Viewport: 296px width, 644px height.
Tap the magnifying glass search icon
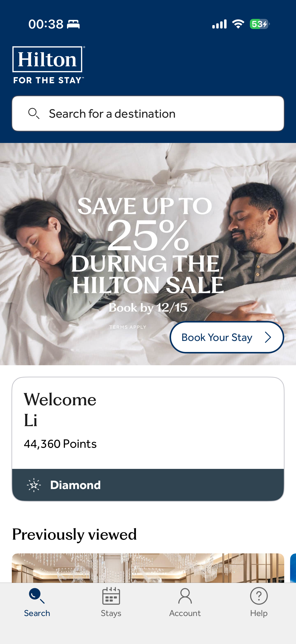[x=34, y=113]
